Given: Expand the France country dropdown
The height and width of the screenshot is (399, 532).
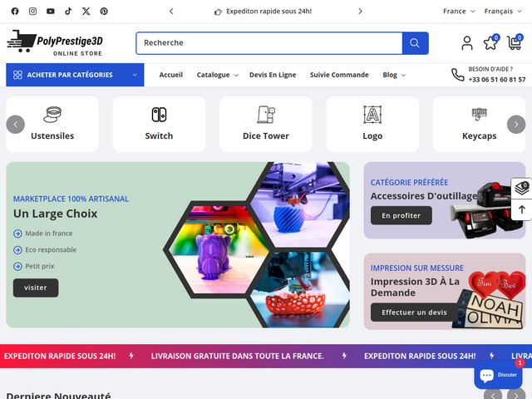Looking at the screenshot, I should 459,12.
